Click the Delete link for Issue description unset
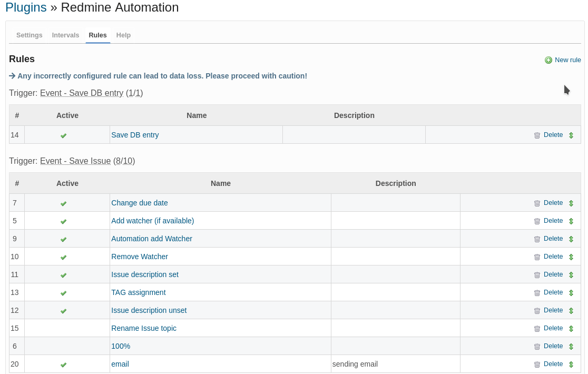This screenshot has width=588, height=374. click(x=553, y=310)
